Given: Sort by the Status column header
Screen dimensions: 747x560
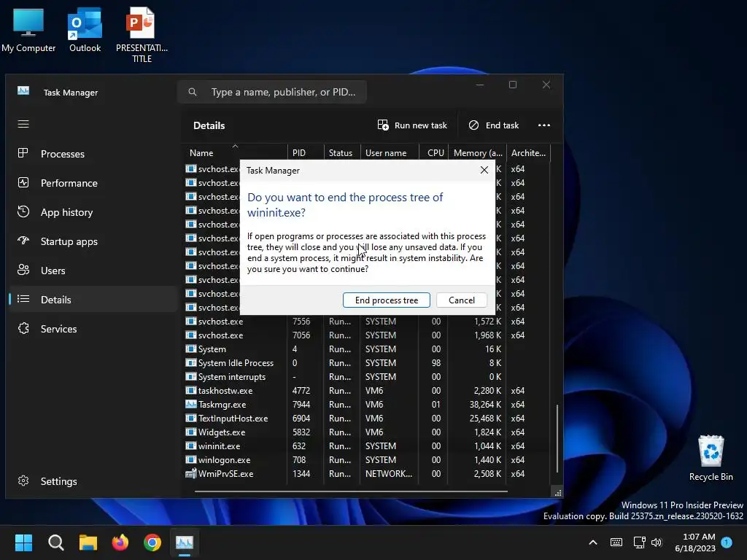Looking at the screenshot, I should click(x=342, y=153).
